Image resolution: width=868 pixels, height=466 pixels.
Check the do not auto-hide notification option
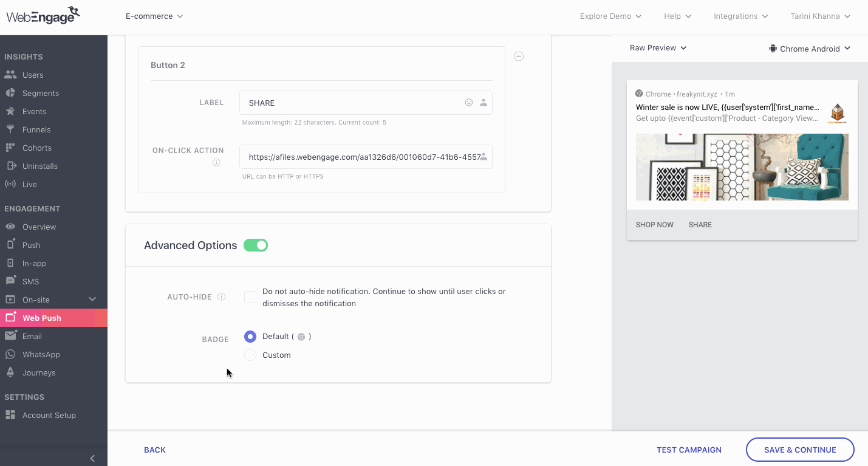point(250,296)
